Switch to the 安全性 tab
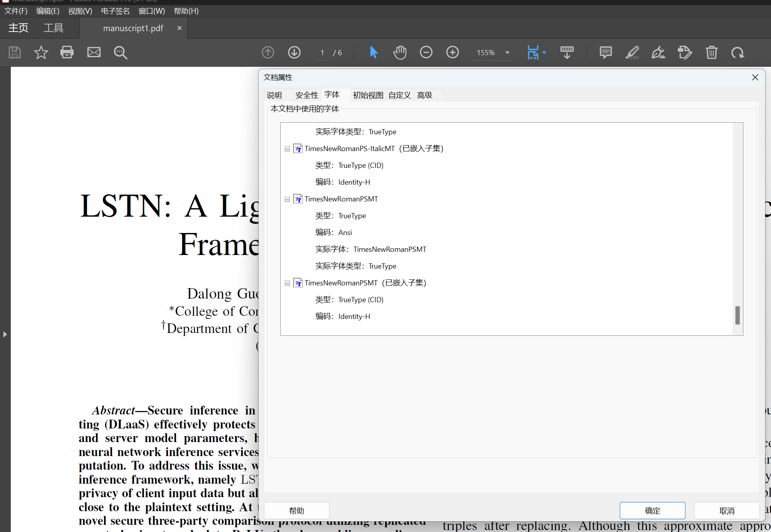The width and height of the screenshot is (771, 532). click(x=307, y=95)
